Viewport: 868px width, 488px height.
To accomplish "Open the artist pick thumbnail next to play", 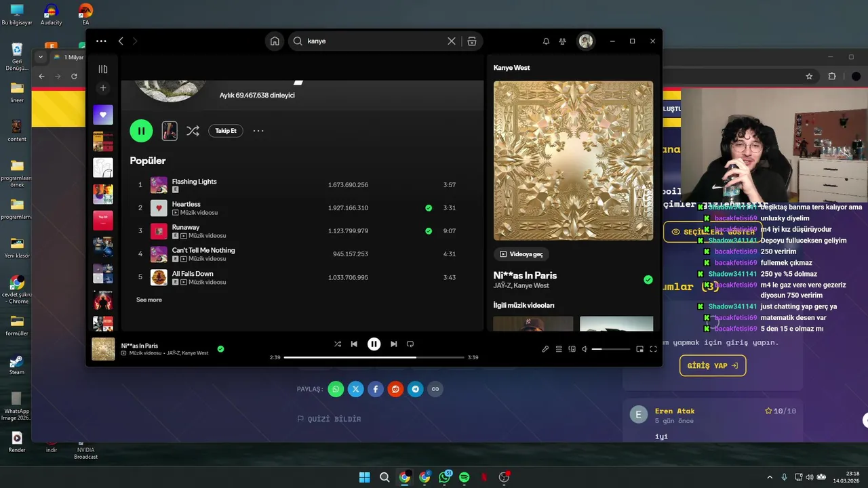I will tap(170, 131).
